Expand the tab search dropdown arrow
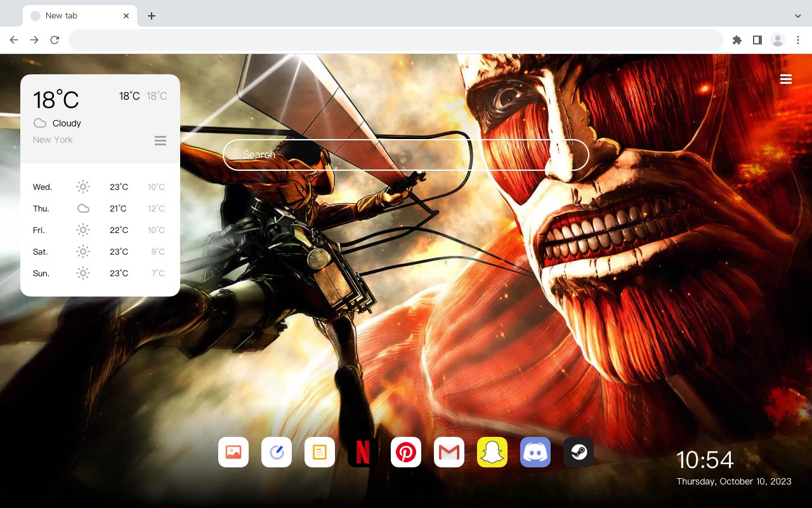Viewport: 812px width, 508px height. tap(797, 16)
